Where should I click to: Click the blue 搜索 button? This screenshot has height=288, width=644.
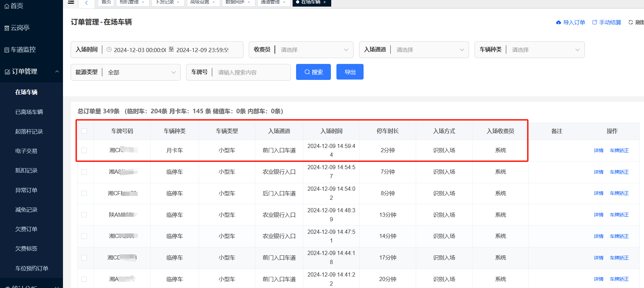point(313,72)
